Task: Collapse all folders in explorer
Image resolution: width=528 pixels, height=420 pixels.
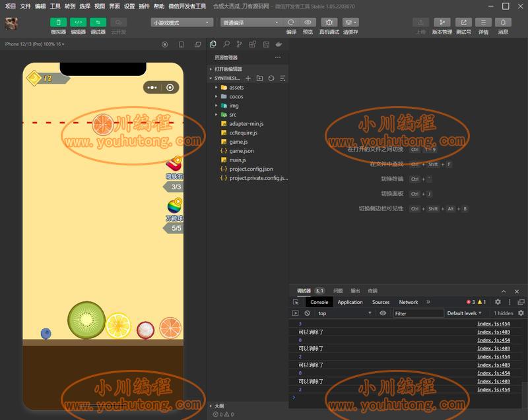Action: click(282, 78)
